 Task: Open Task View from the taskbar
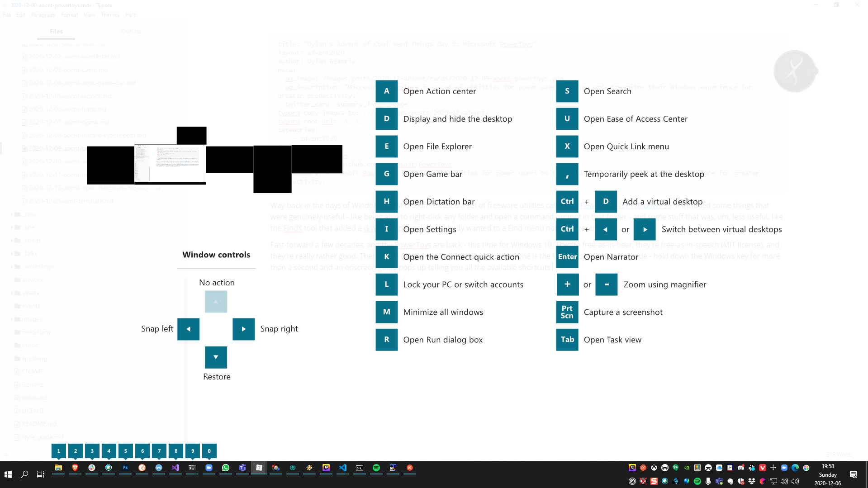pyautogui.click(x=41, y=474)
